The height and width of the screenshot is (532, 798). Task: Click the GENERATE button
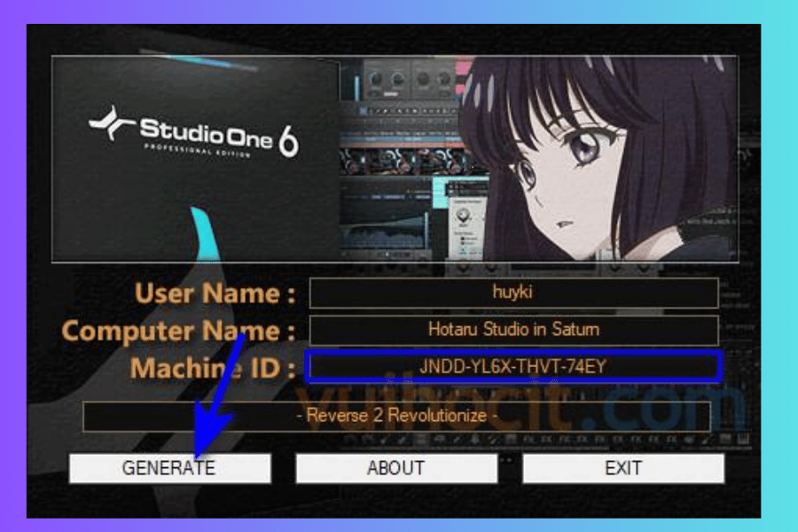pyautogui.click(x=169, y=468)
